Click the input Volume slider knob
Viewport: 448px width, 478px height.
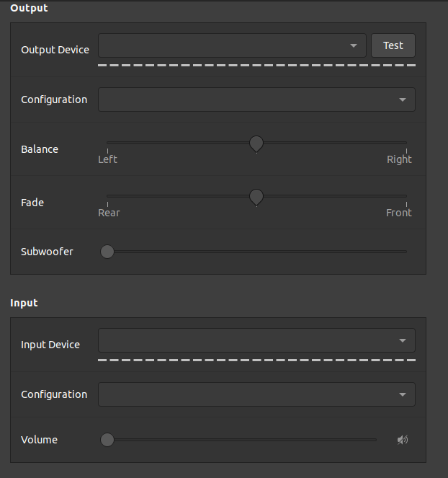107,440
